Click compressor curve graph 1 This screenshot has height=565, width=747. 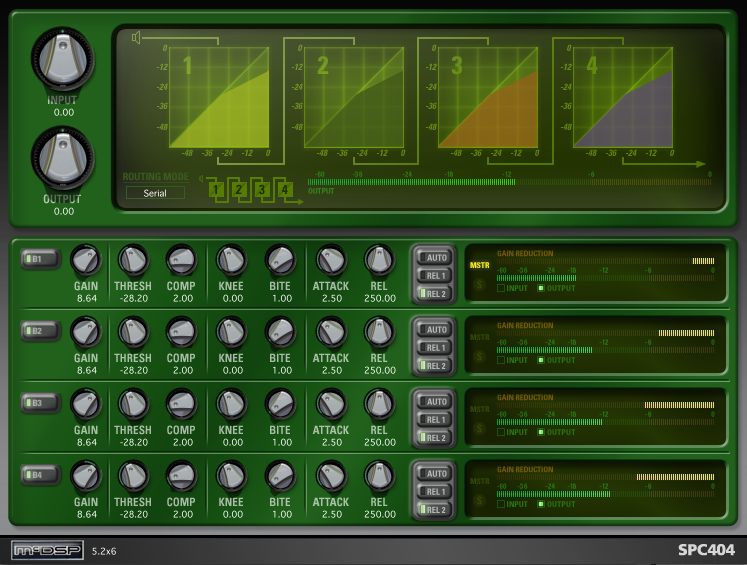pyautogui.click(x=219, y=97)
